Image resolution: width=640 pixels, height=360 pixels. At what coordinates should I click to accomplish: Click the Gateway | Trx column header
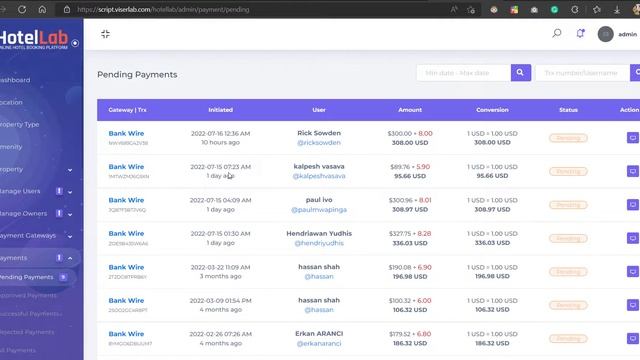(x=127, y=110)
